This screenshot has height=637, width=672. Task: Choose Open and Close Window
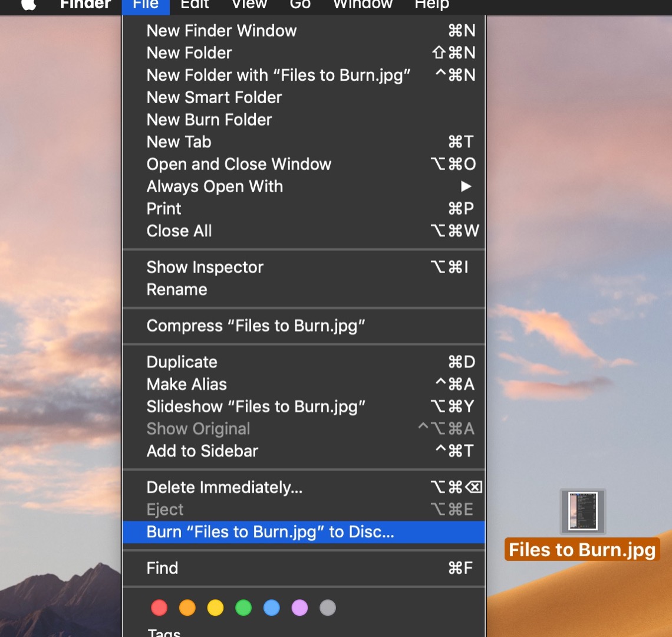coord(304,165)
